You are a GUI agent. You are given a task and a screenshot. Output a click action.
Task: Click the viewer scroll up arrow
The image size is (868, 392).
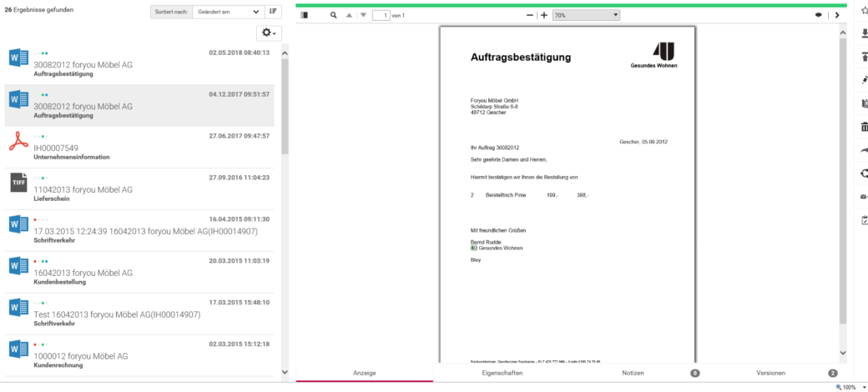click(x=843, y=33)
